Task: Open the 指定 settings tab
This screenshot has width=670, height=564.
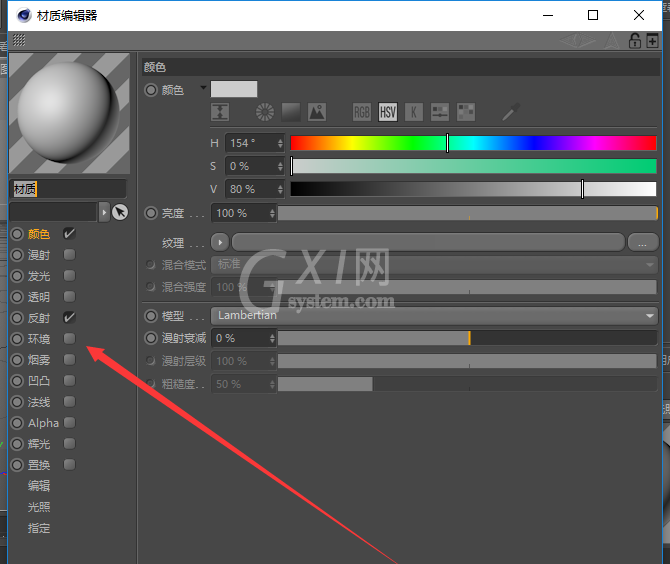Action: [39, 528]
